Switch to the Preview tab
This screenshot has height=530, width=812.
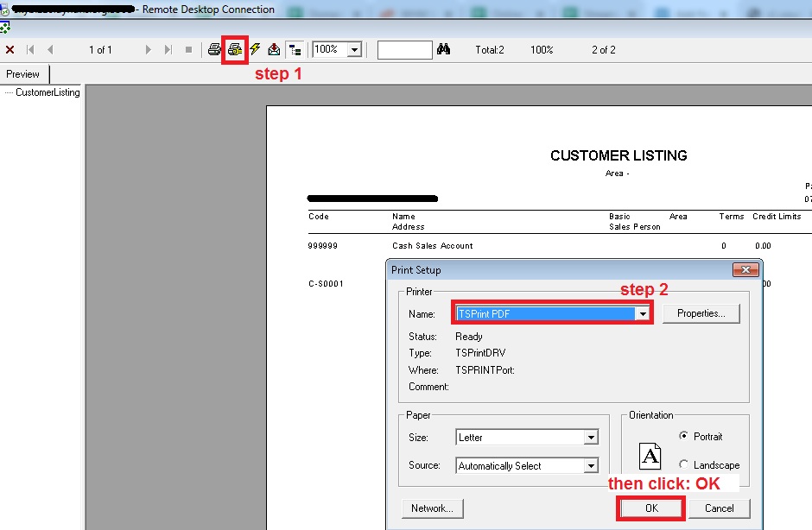pyautogui.click(x=23, y=74)
